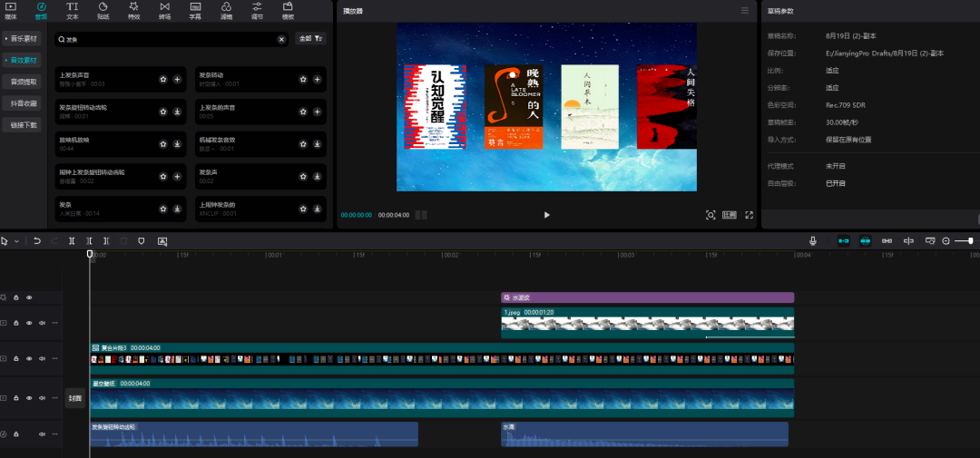The height and width of the screenshot is (458, 980).
Task: Open the 贴纸 stickers tab
Action: point(103,11)
